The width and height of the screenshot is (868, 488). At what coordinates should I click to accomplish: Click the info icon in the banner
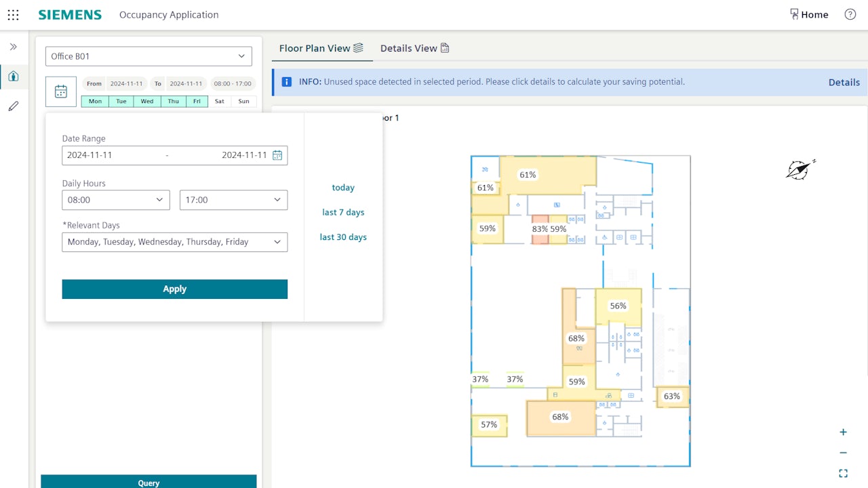coord(287,82)
